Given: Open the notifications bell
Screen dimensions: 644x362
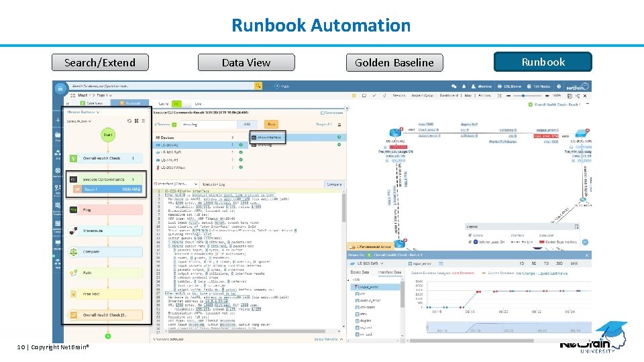Looking at the screenshot, I should (464, 86).
